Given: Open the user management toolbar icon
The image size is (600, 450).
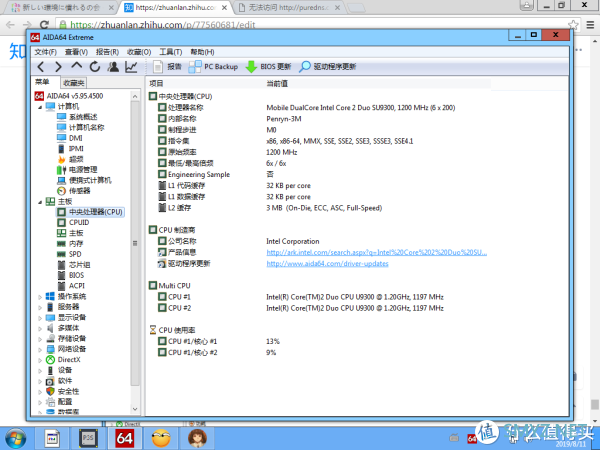Looking at the screenshot, I should (113, 67).
